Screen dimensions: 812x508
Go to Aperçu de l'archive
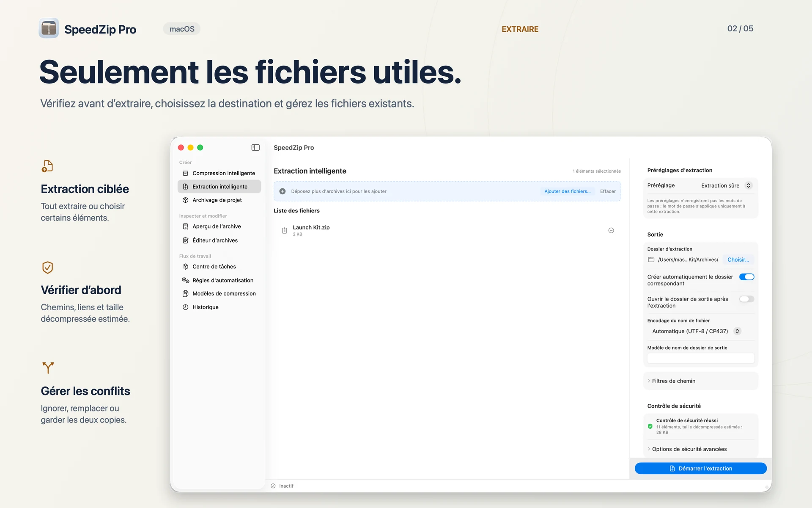coord(219,226)
